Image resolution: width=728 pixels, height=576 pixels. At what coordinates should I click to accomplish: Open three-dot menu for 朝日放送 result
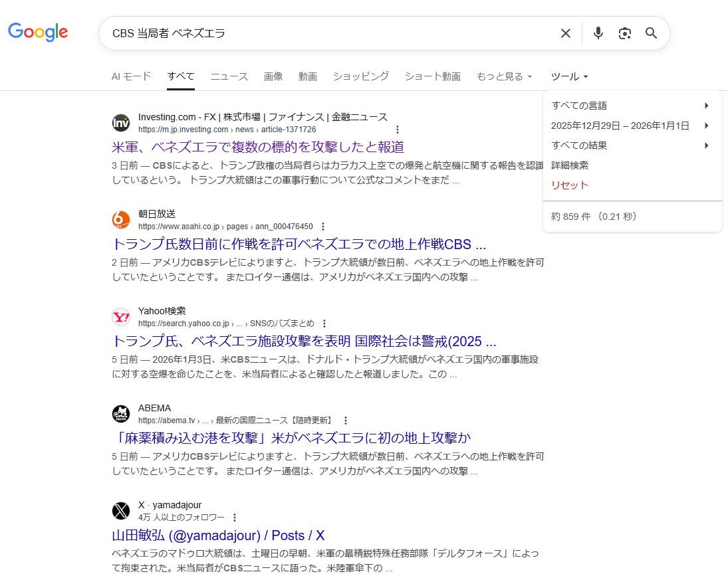324,227
